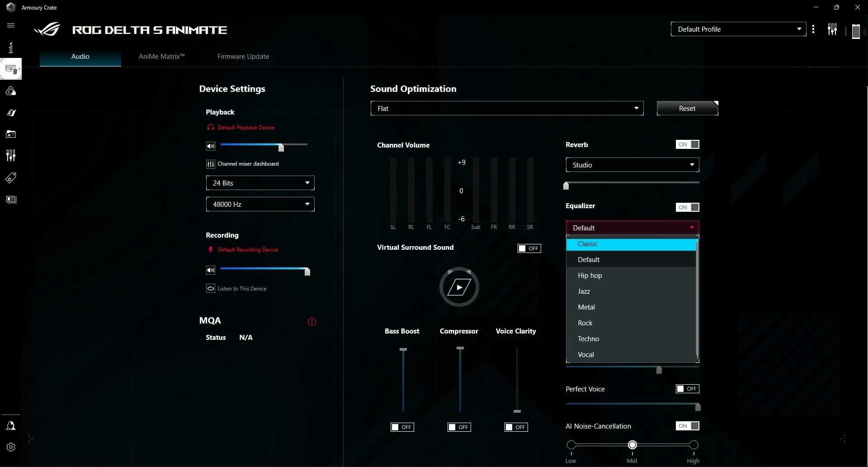Play the Virtual Surround Sound demo
Viewport: 868px width, 467px height.
tap(459, 287)
